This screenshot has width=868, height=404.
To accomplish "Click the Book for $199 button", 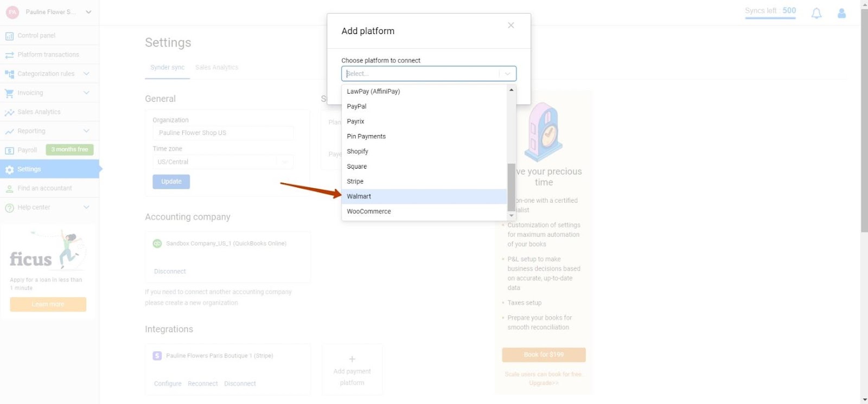I will [544, 355].
